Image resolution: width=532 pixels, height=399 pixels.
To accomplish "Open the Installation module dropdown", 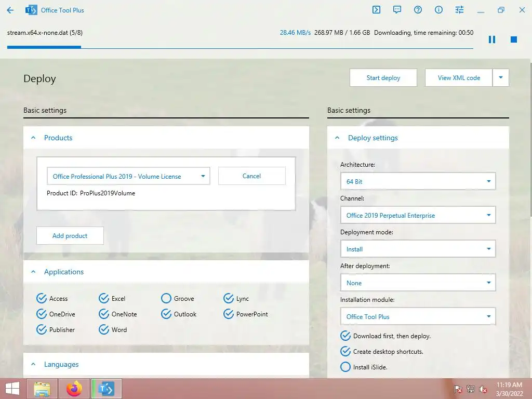I will [x=418, y=316].
